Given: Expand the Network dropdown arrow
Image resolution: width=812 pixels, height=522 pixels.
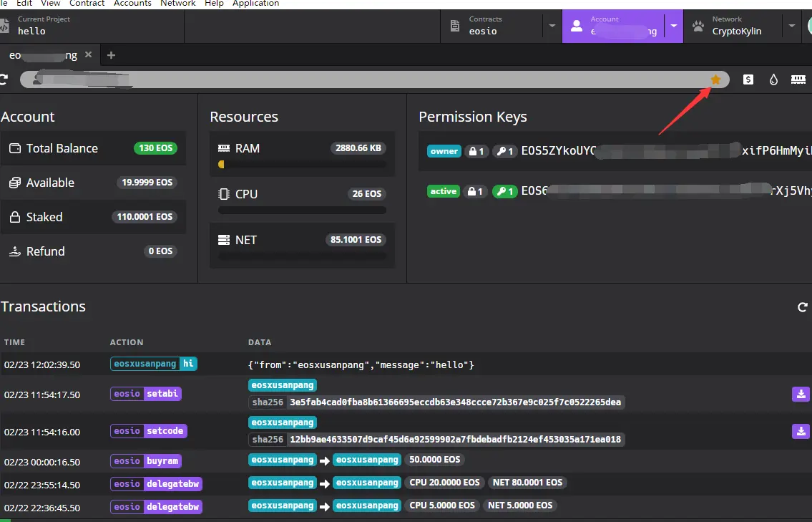Looking at the screenshot, I should coord(792,25).
